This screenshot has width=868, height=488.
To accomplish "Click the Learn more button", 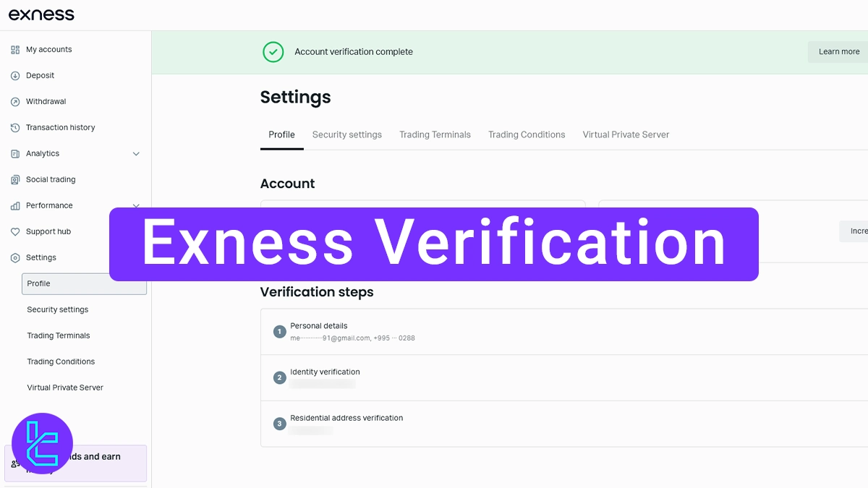I will (x=838, y=51).
